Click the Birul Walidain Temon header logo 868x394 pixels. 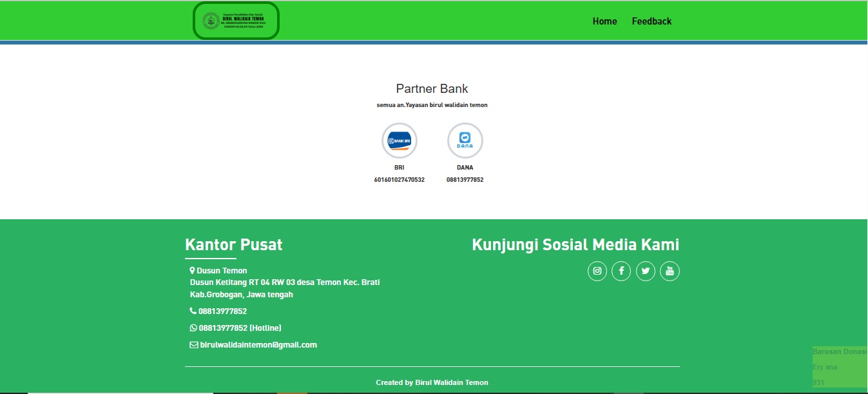[x=236, y=21]
